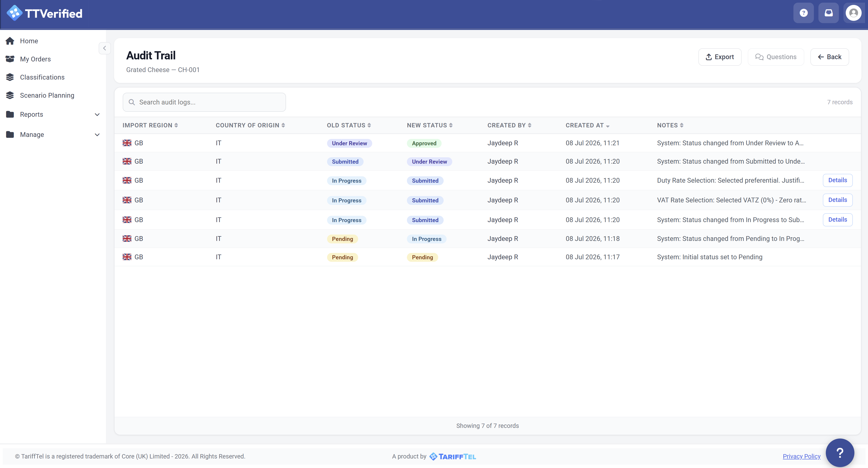Click the Under Review badge in New Status
This screenshot has width=868, height=468.
click(x=429, y=162)
